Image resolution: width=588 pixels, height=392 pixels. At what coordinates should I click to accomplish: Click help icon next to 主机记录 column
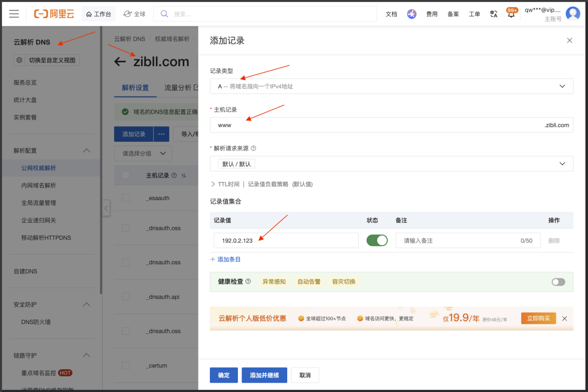(174, 175)
